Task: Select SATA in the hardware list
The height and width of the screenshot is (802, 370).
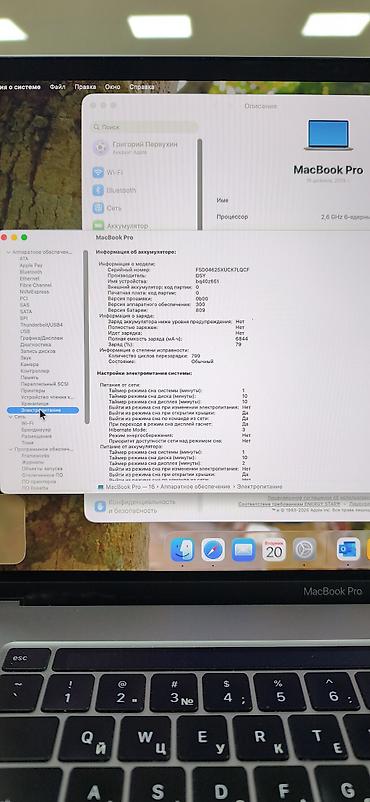Action: [x=26, y=311]
